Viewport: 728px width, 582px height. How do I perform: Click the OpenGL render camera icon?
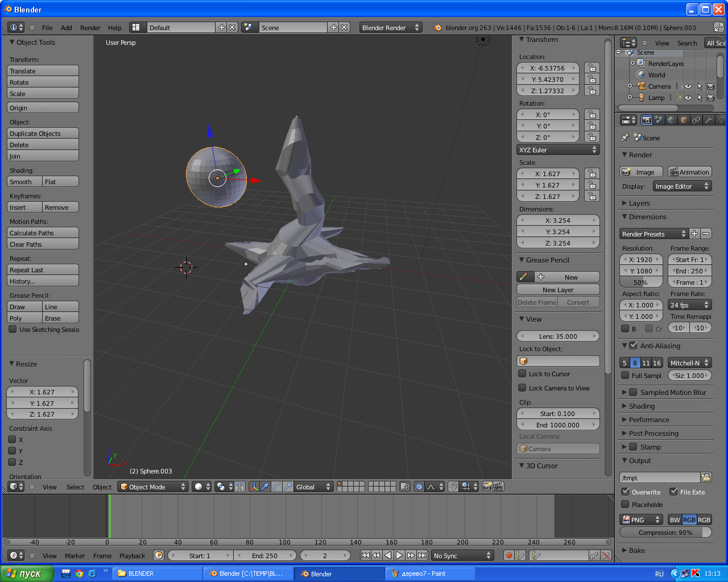(487, 487)
